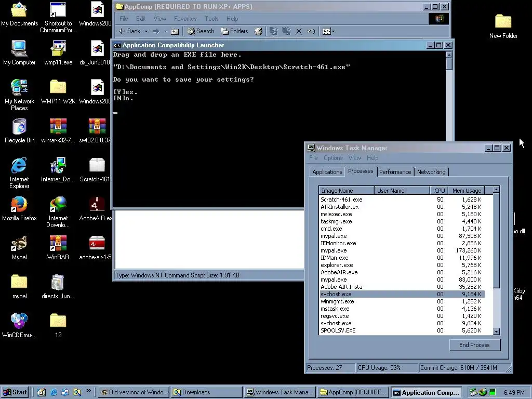Open the New Folder on desktop
The width and height of the screenshot is (532, 399).
[503, 26]
